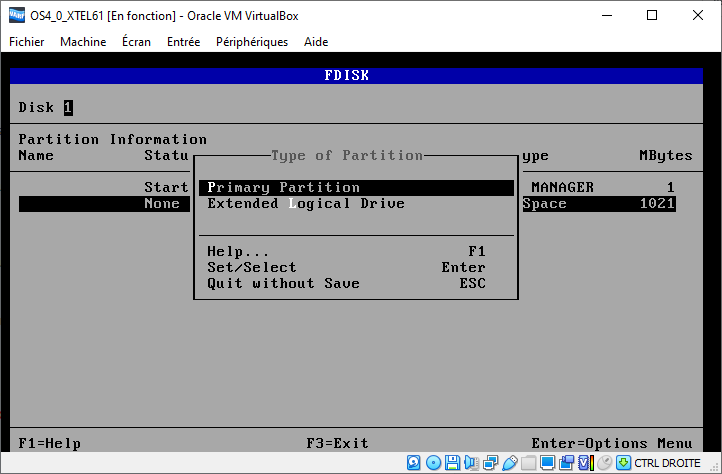Screen dimensions: 722x474
Task: Click the Help... F1 entry in the dialog
Action: point(238,252)
